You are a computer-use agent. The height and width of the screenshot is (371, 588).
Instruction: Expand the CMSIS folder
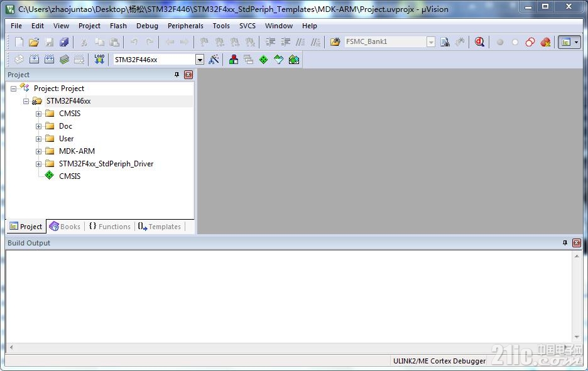tap(38, 114)
